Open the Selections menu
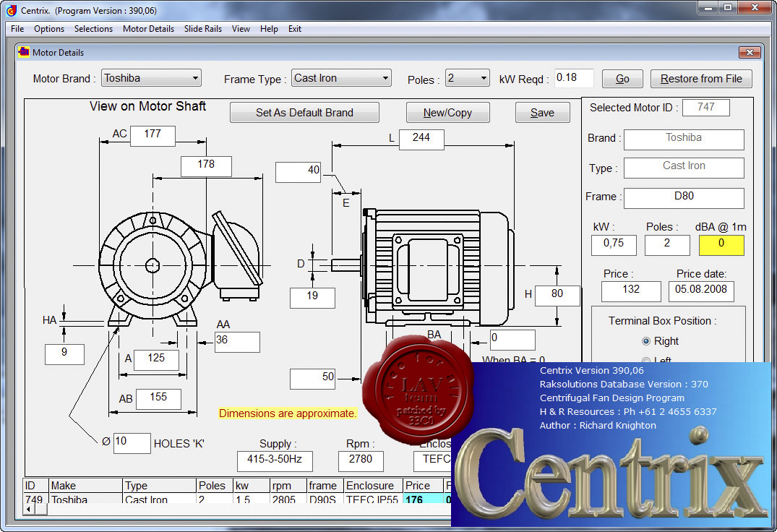777x532 pixels. pyautogui.click(x=94, y=29)
